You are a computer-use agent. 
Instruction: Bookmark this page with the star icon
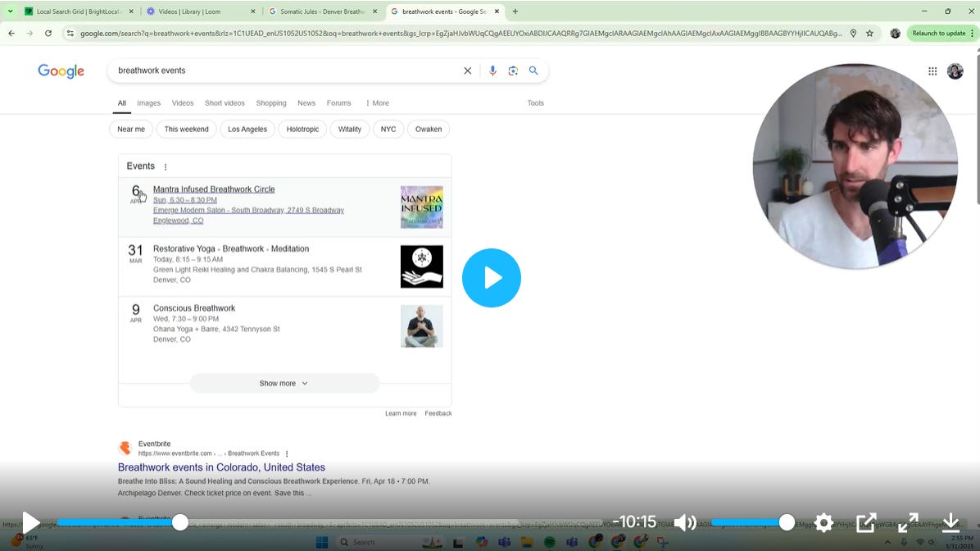tap(869, 33)
